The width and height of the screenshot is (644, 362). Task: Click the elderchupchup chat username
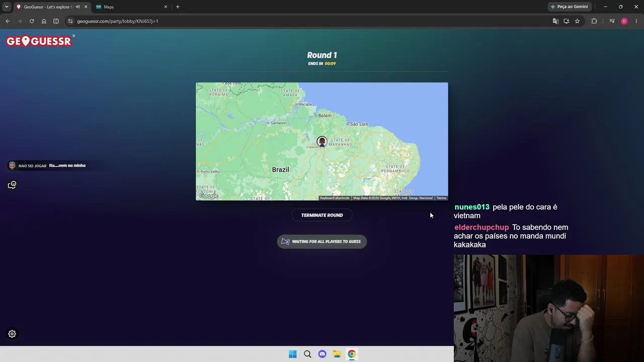tap(481, 227)
